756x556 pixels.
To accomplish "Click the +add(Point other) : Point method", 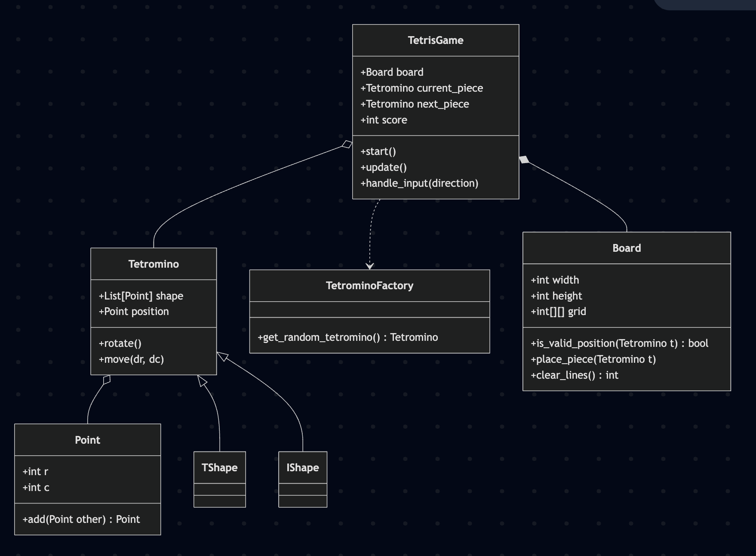I will pos(81,519).
